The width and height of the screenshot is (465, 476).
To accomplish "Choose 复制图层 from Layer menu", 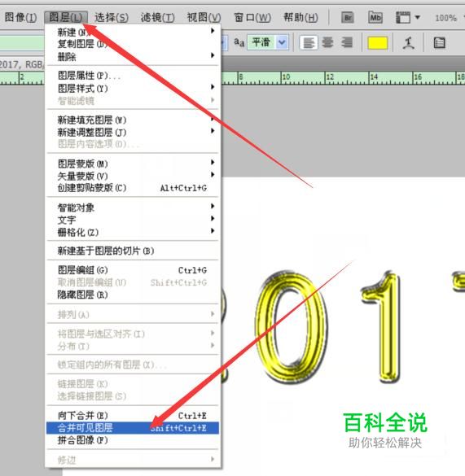I will tap(133, 44).
